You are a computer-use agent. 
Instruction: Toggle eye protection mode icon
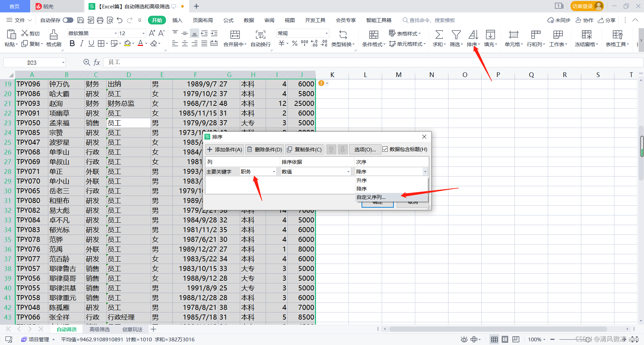[x=464, y=339]
